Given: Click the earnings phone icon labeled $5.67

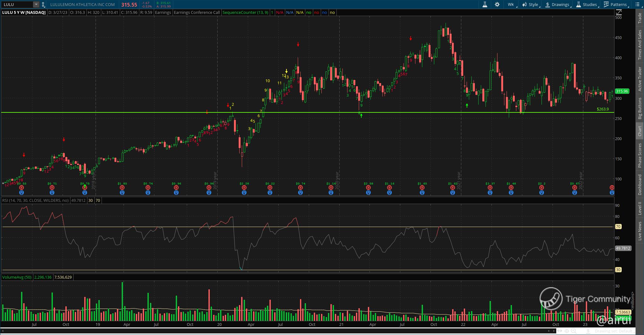Looking at the screenshot, I should tap(575, 187).
